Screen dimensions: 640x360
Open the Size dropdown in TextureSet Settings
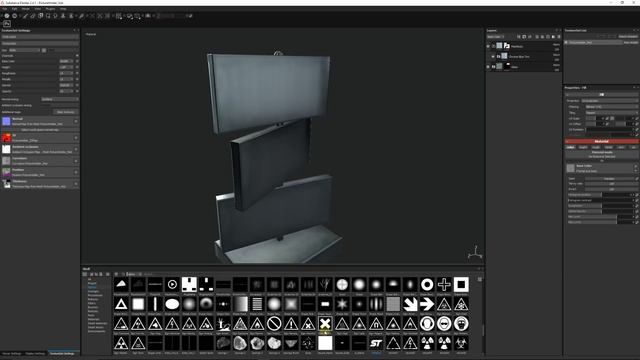24,50
